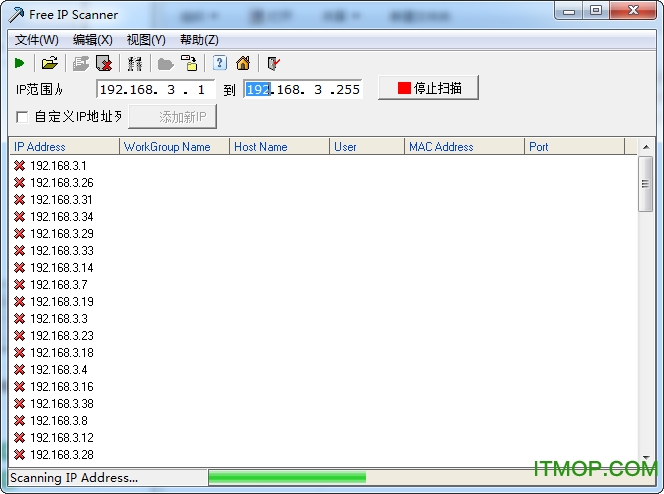664x494 pixels.
Task: Click the 添加新IP button
Action: [172, 117]
